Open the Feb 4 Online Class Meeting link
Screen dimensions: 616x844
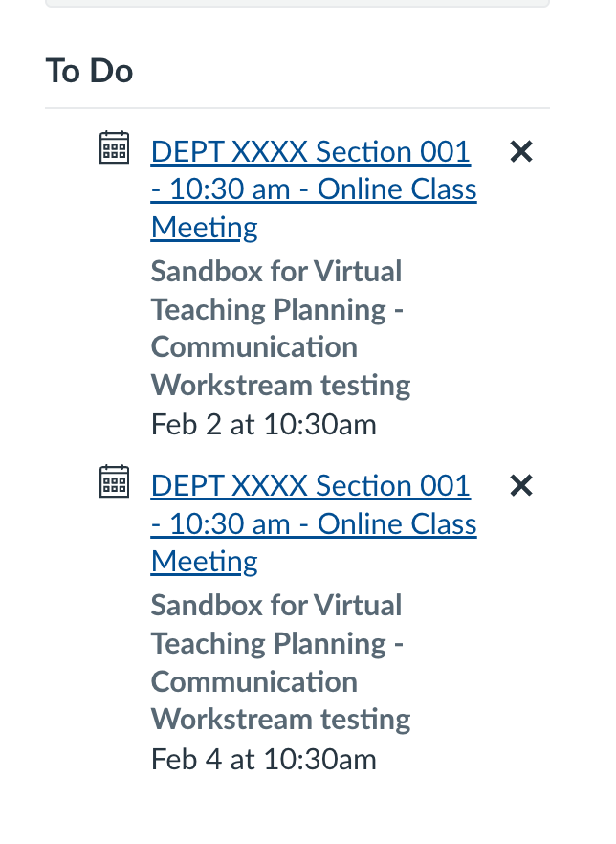click(314, 523)
